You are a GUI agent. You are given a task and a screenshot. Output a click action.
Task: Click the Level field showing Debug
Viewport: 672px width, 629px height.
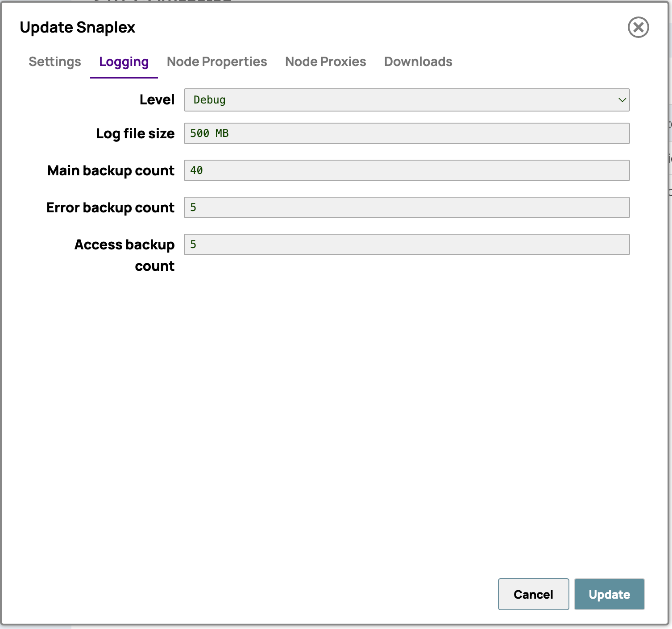[406, 100]
